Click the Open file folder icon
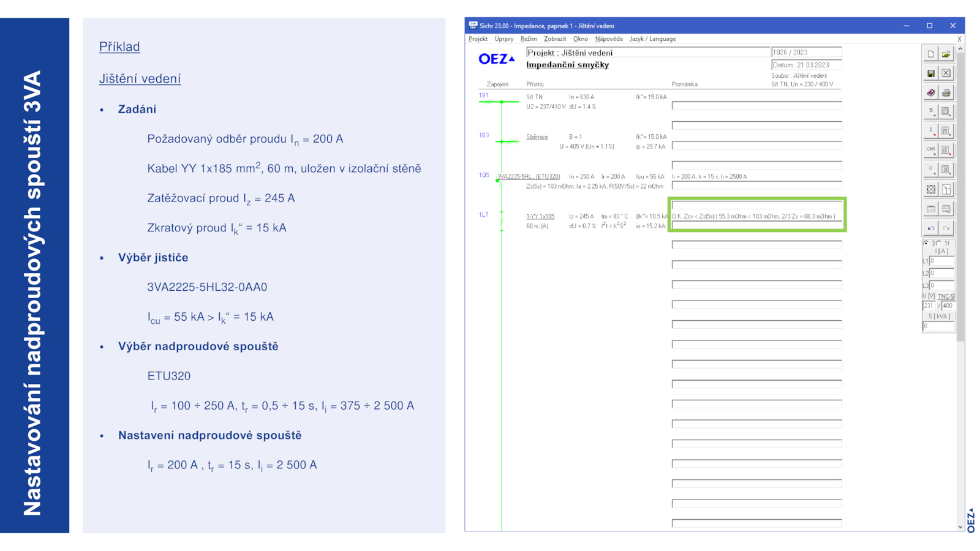Image resolution: width=980 pixels, height=551 pixels. [946, 54]
